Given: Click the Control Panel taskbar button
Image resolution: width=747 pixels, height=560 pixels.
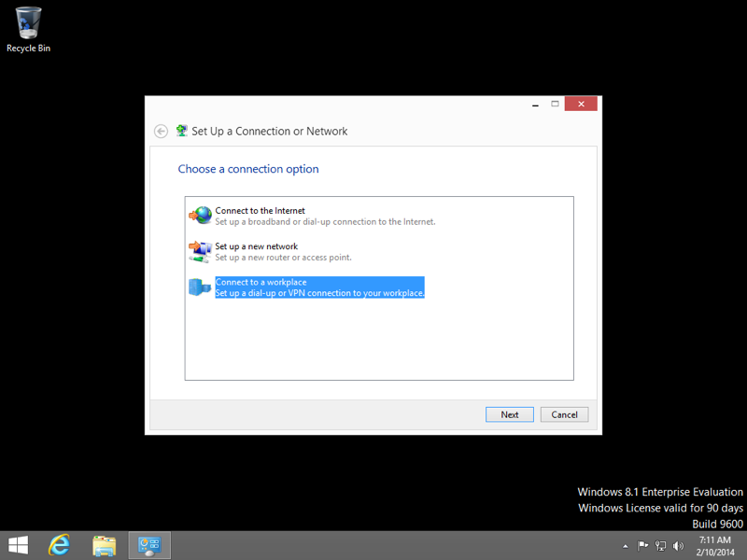Looking at the screenshot, I should pos(149,546).
